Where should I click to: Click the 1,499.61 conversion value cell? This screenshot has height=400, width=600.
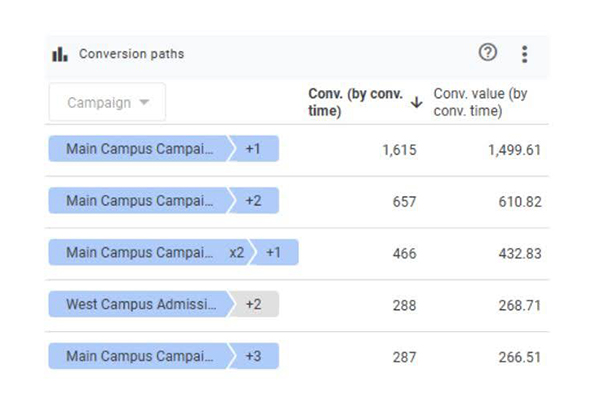[x=515, y=150]
